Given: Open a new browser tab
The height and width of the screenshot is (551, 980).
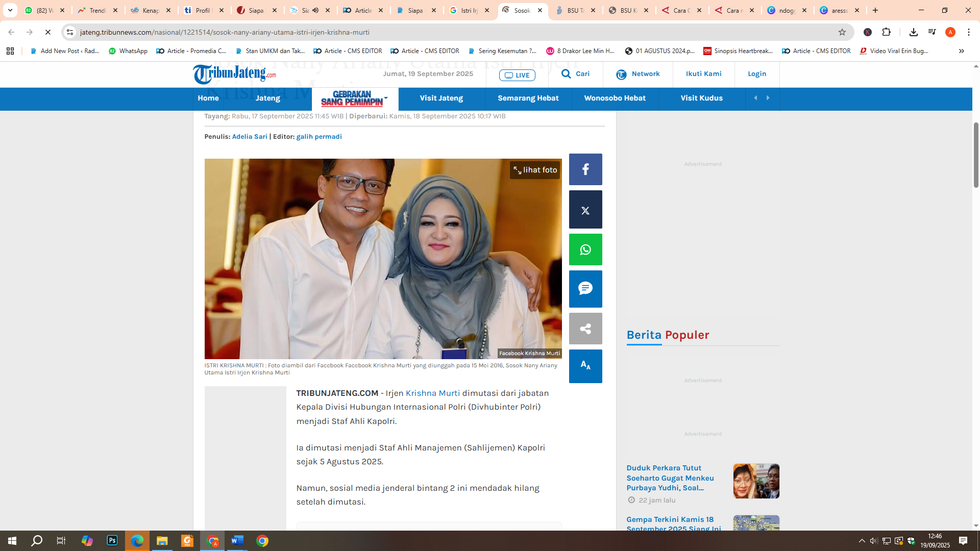Looking at the screenshot, I should pos(875,10).
